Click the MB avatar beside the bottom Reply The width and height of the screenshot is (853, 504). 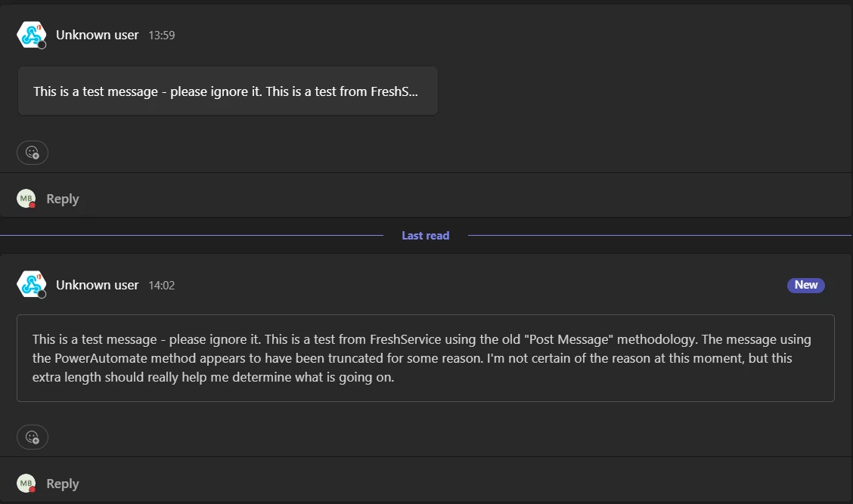tap(26, 483)
